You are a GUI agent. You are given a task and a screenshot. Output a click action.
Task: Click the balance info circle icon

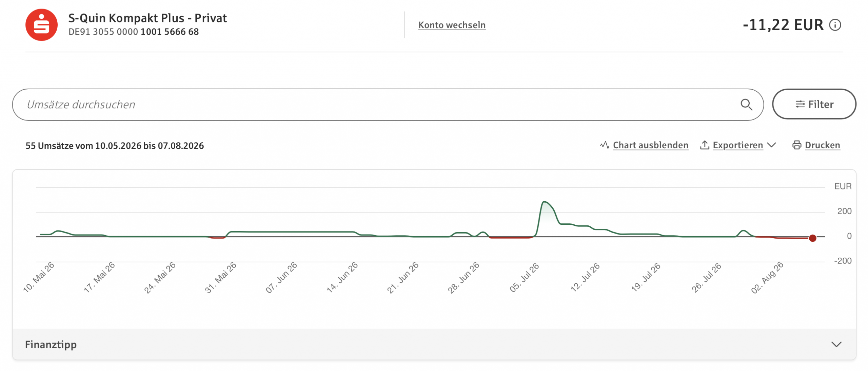coord(835,25)
